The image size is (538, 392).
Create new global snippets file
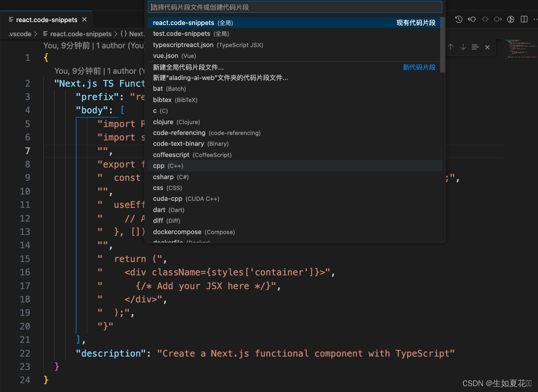tap(293, 67)
